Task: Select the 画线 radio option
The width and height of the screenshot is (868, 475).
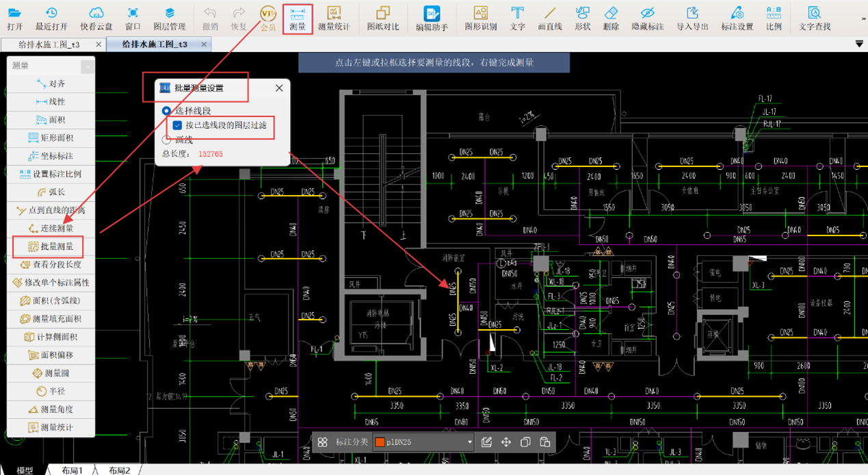Action: click(x=166, y=140)
